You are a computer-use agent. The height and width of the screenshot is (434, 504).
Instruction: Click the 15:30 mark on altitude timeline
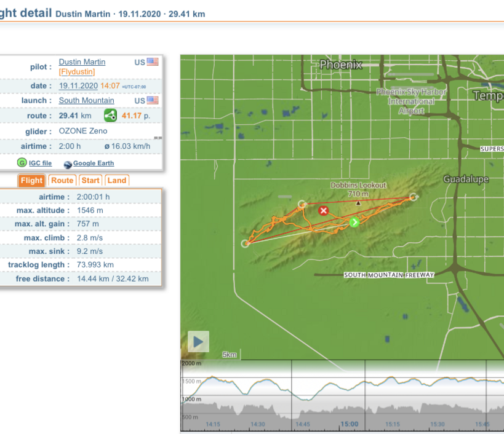pyautogui.click(x=438, y=424)
